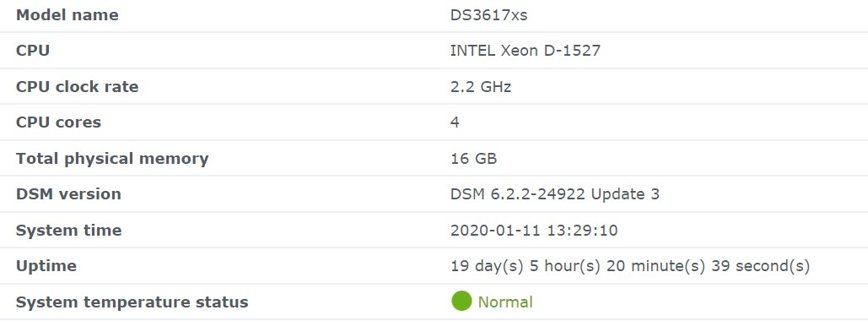The height and width of the screenshot is (321, 868).
Task: Select the System time label
Action: (68, 230)
